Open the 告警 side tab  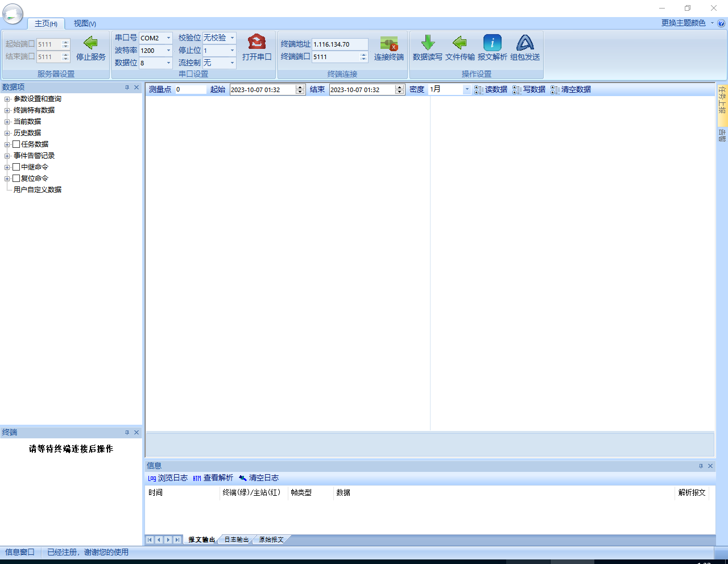(722, 135)
